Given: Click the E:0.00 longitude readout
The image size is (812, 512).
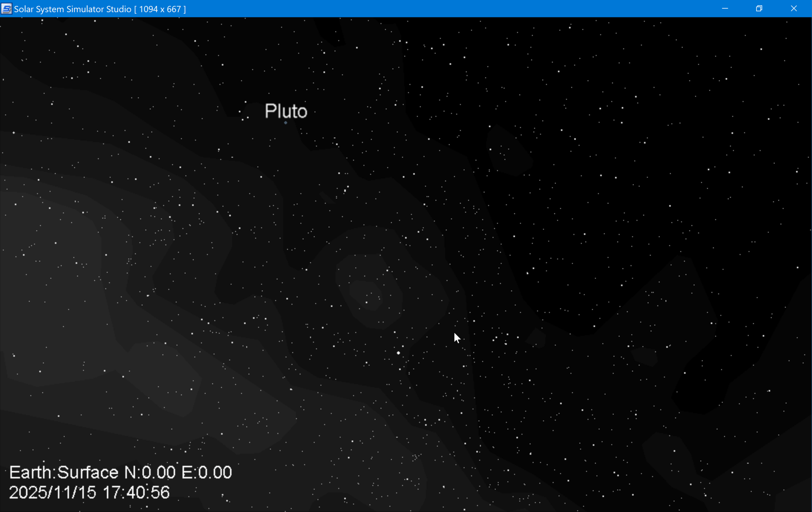Looking at the screenshot, I should [x=207, y=473].
